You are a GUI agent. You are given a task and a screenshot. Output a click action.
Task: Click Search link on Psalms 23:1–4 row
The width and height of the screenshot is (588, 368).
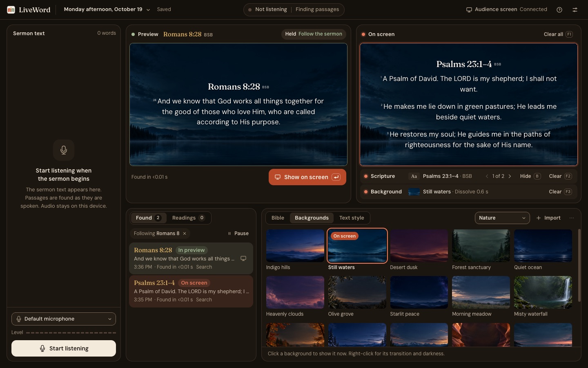(x=204, y=300)
